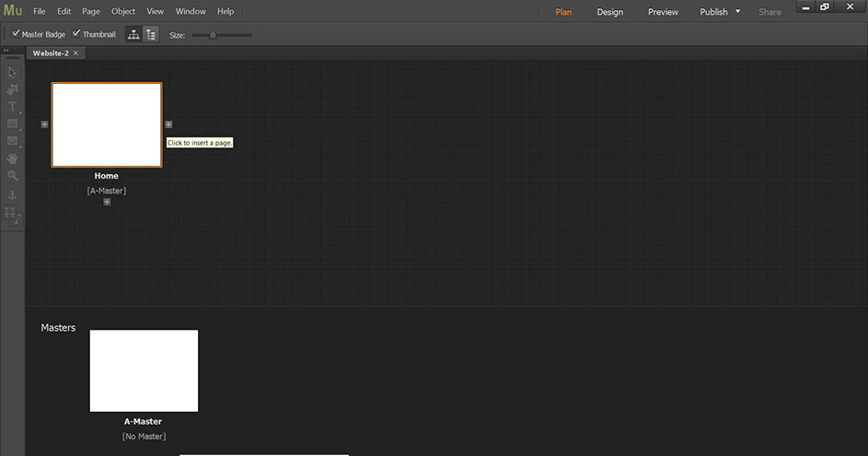Minimize the Muse window
The height and width of the screenshot is (456, 868).
click(x=805, y=7)
